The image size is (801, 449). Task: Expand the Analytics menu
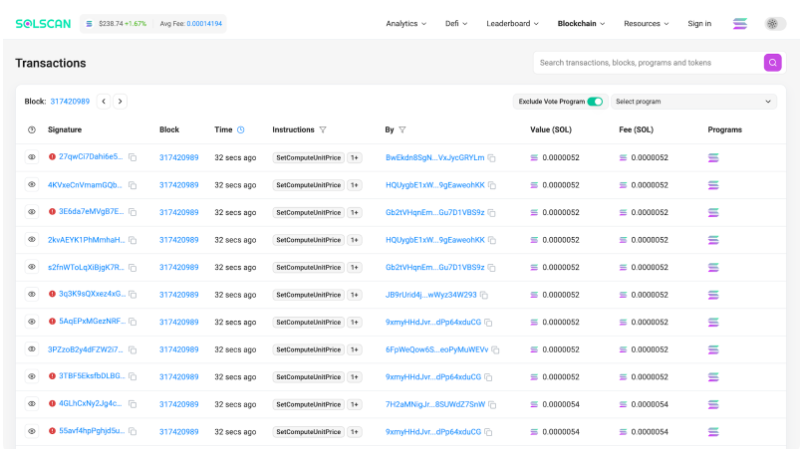406,23
